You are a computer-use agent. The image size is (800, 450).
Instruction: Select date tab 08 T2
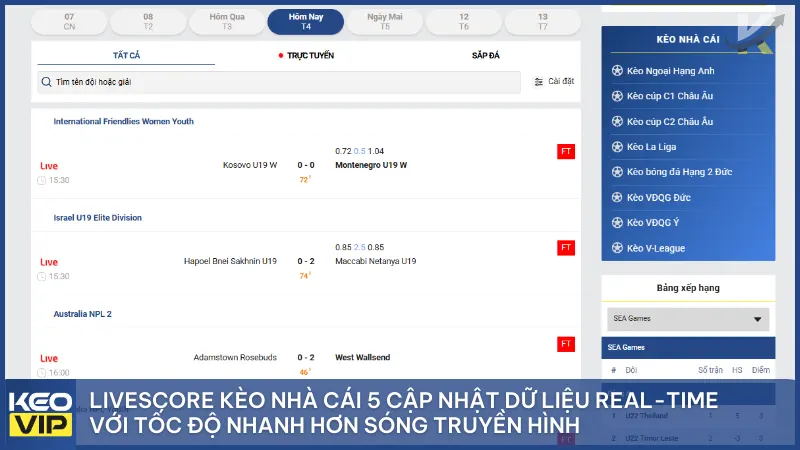(148, 21)
